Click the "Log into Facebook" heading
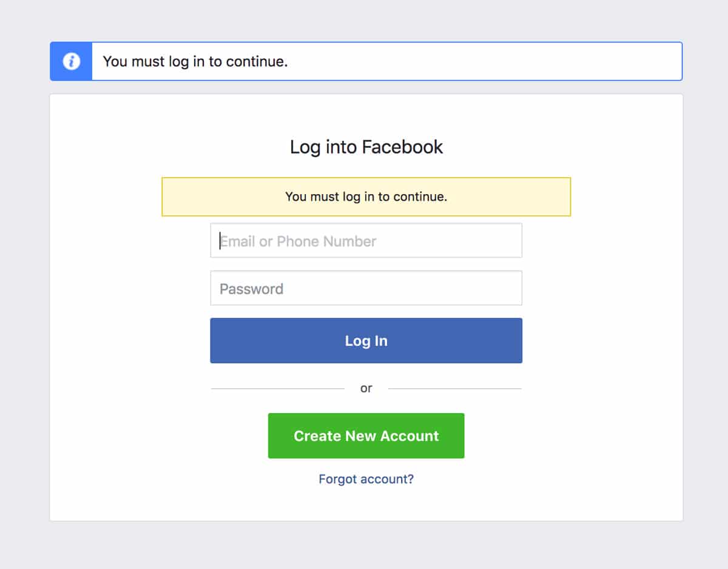728x569 pixels. click(366, 147)
